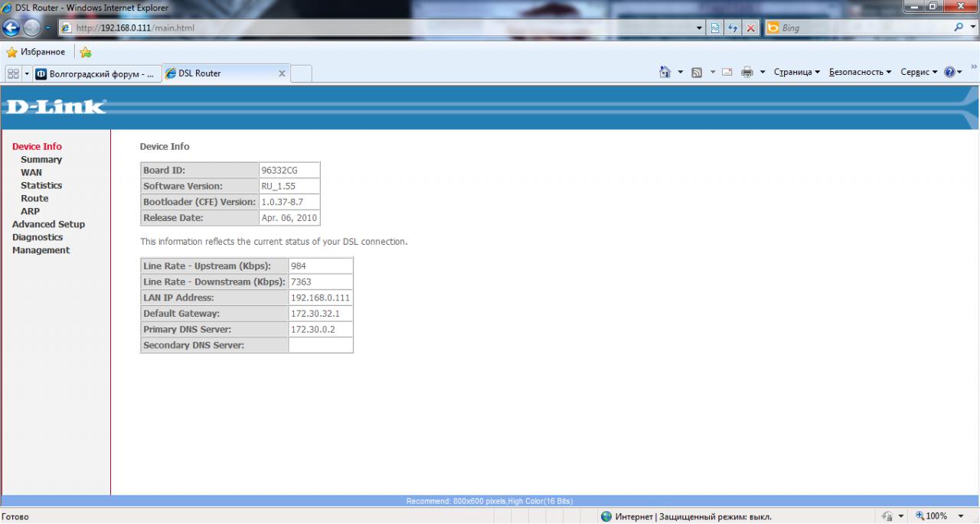Image resolution: width=980 pixels, height=524 pixels.
Task: Click the Home page icon
Action: coord(665,72)
